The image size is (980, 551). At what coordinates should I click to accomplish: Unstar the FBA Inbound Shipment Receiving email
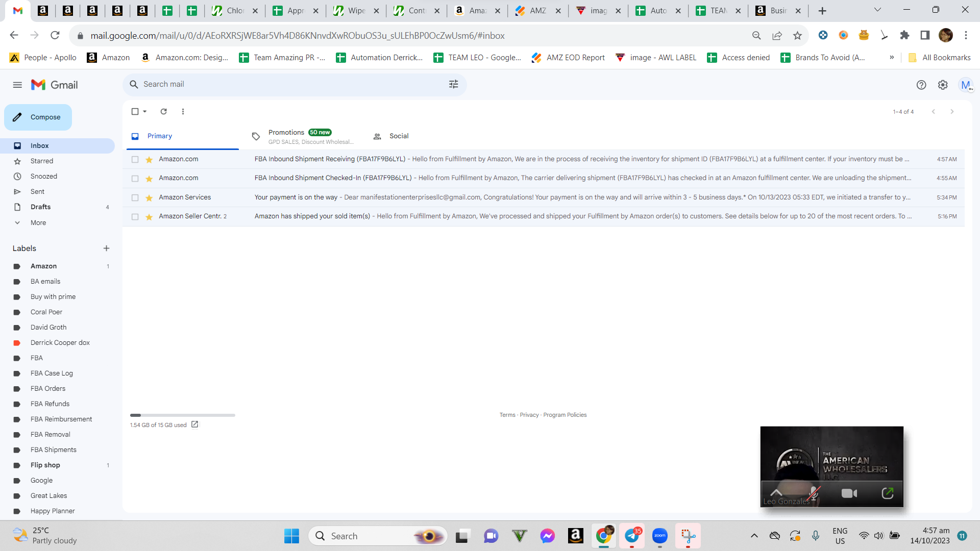(149, 160)
